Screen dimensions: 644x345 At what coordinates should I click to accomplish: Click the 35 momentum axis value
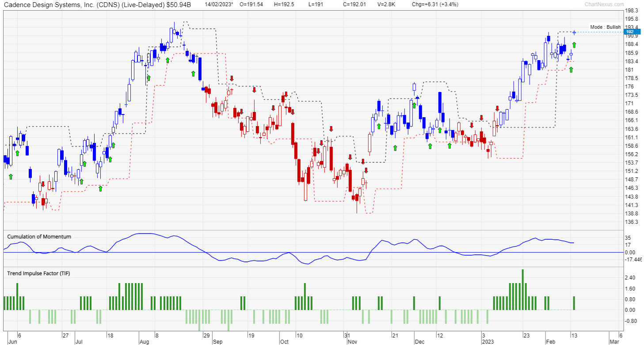coord(628,238)
